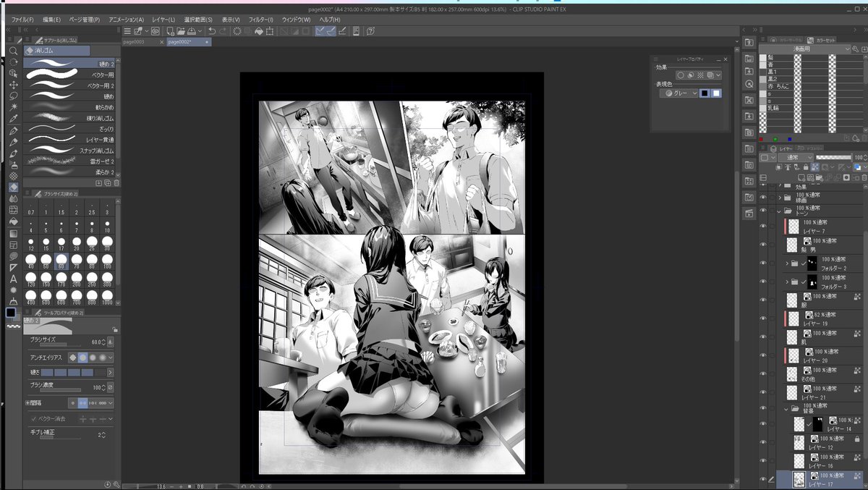Click the Clip Studio swirl icon

tap(155, 31)
